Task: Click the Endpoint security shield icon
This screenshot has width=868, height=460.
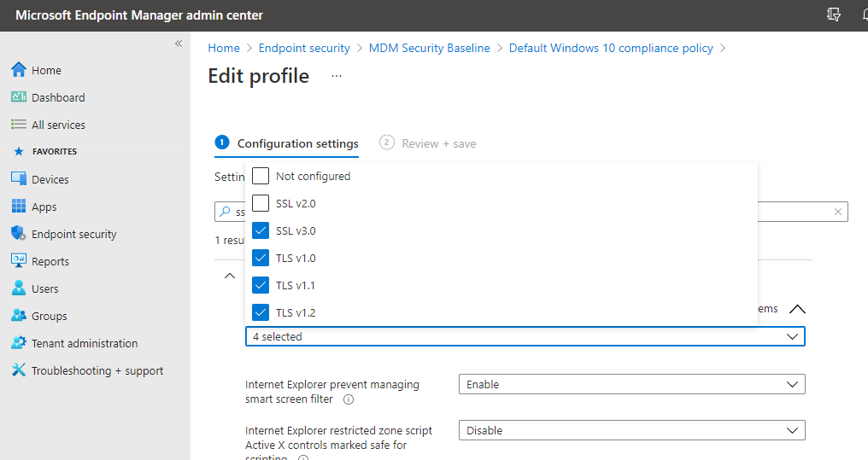Action: [19, 234]
